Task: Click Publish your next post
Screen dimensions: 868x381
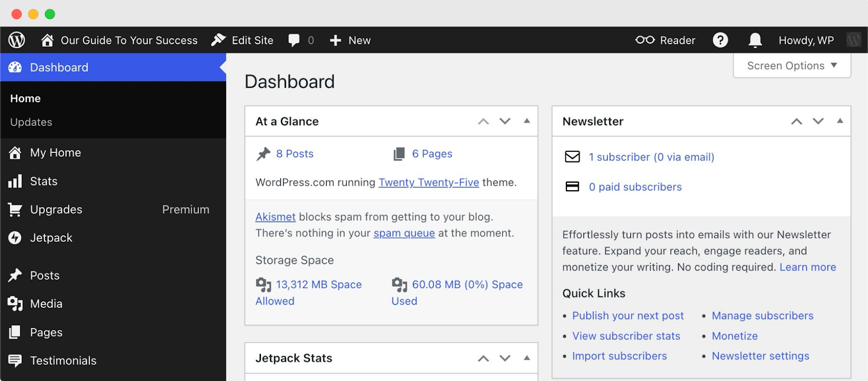Action: coord(628,316)
